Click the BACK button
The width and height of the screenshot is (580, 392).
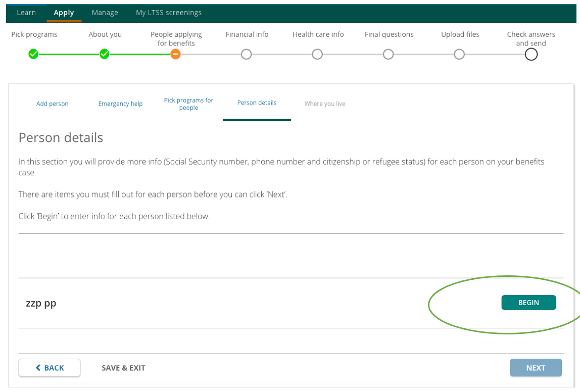point(50,368)
